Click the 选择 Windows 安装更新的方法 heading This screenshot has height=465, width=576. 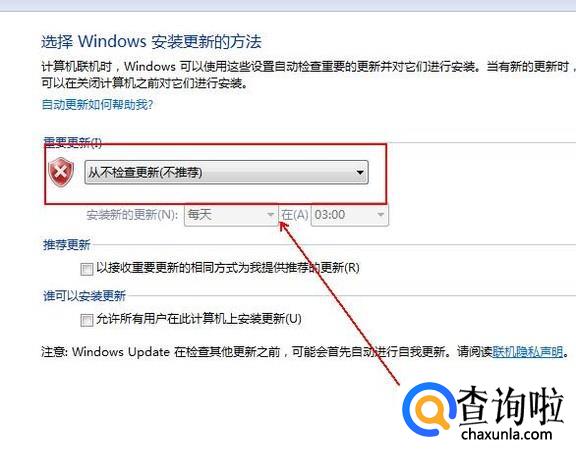151,41
